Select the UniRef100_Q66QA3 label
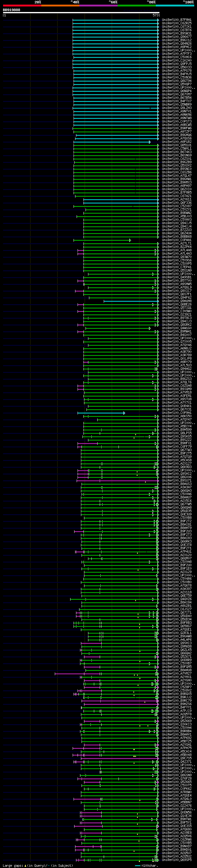The width and height of the screenshot is (197, 868). point(176,491)
